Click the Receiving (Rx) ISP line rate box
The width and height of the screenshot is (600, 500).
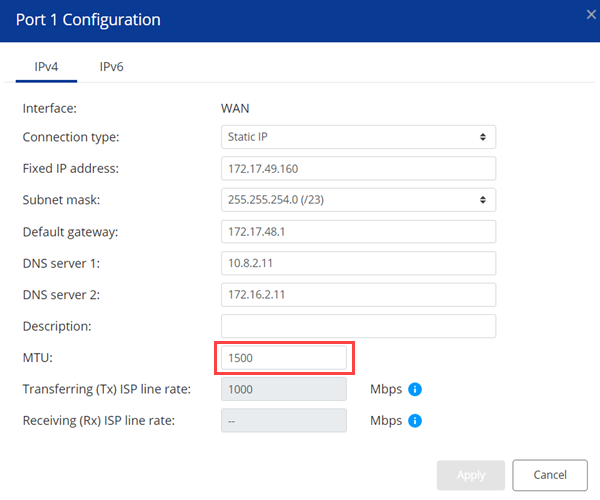(284, 420)
